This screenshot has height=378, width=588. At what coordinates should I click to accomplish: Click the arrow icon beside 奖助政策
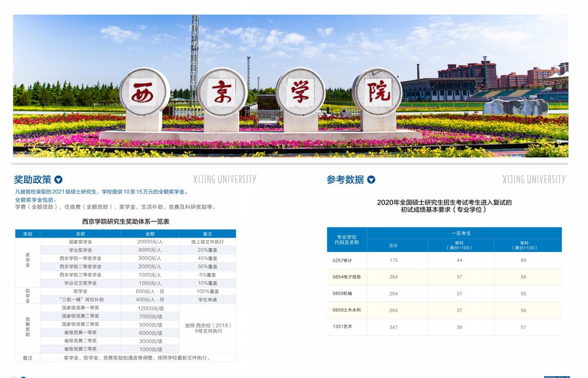tap(58, 180)
